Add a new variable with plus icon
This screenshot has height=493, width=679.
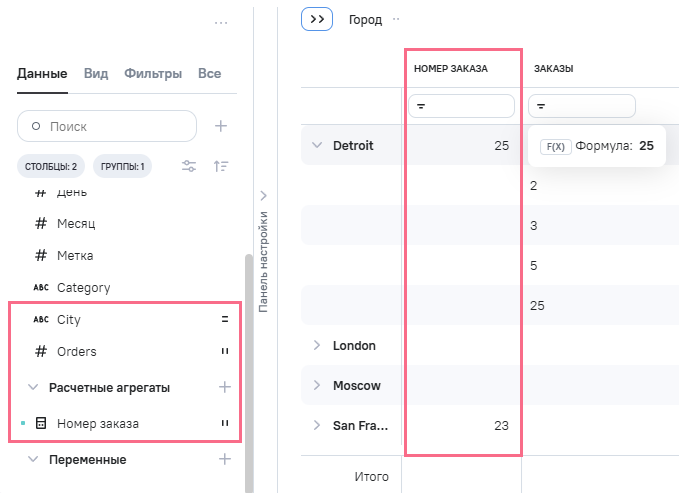[225, 459]
